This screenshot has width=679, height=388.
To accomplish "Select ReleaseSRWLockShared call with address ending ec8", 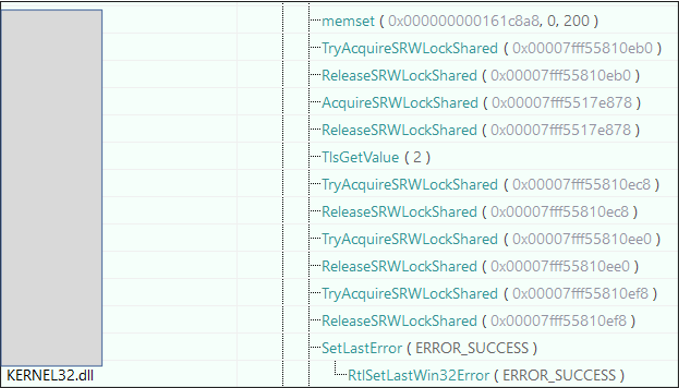I will click(x=479, y=212).
